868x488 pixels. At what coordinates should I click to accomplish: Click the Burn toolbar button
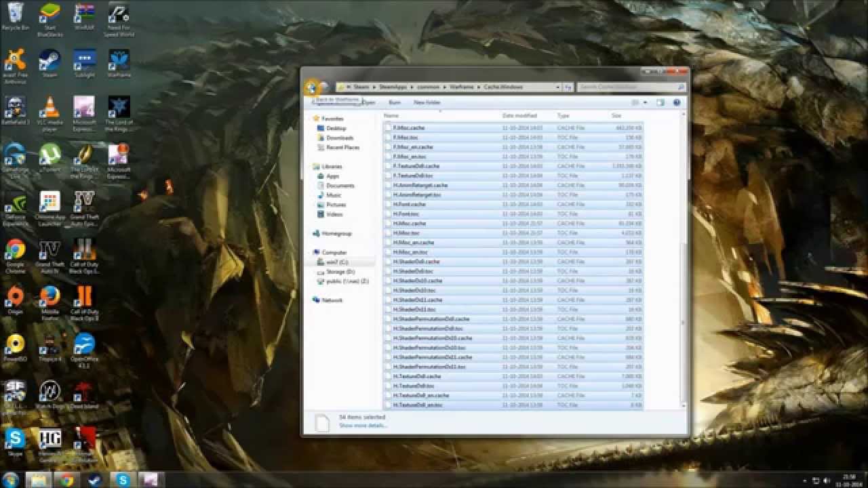click(395, 102)
